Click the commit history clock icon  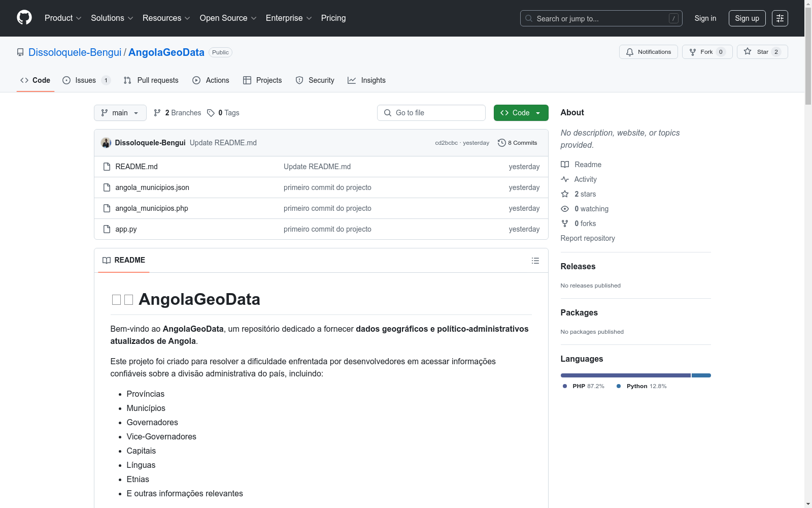point(502,143)
